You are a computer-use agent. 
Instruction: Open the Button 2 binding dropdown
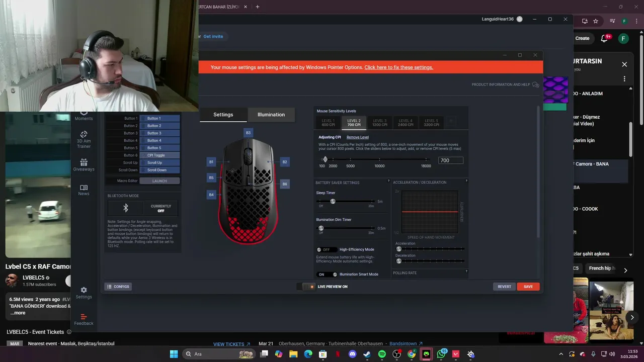coord(159,126)
